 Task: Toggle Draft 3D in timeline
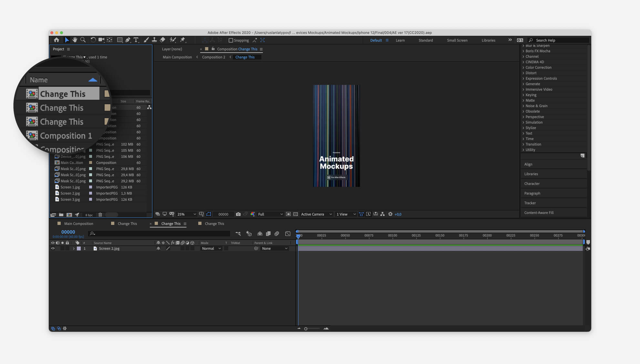click(x=249, y=234)
